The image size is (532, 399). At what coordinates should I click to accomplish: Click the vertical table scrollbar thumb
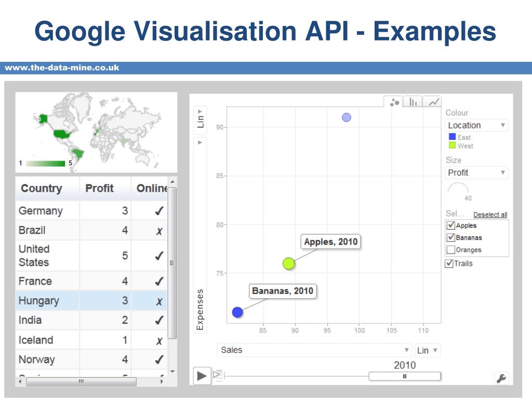tap(172, 263)
